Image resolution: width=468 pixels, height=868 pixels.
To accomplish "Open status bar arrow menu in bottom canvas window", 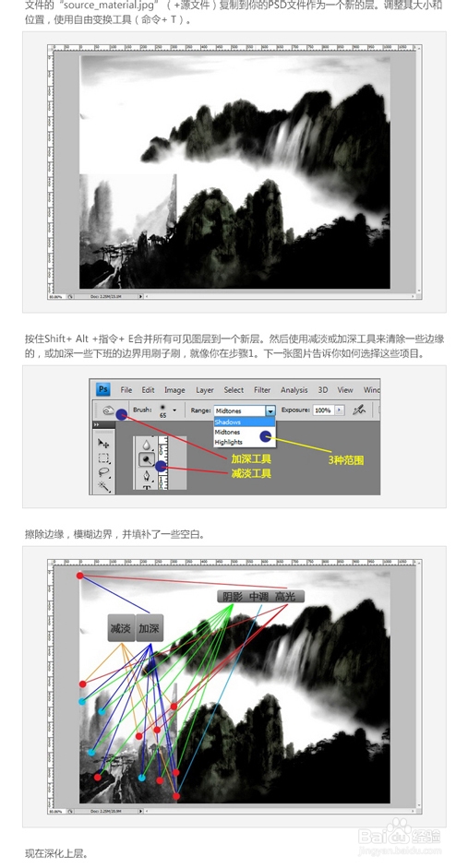I will pos(140,811).
